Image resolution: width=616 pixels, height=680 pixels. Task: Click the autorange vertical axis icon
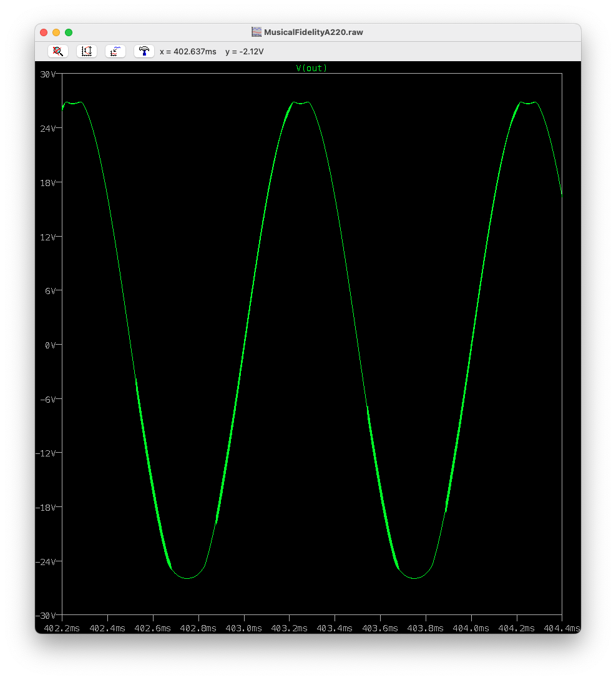pyautogui.click(x=87, y=51)
